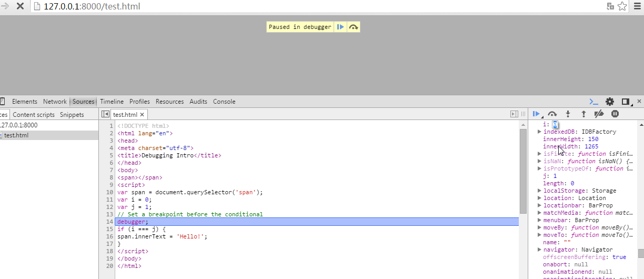Toggle device mode icon

point(2,102)
